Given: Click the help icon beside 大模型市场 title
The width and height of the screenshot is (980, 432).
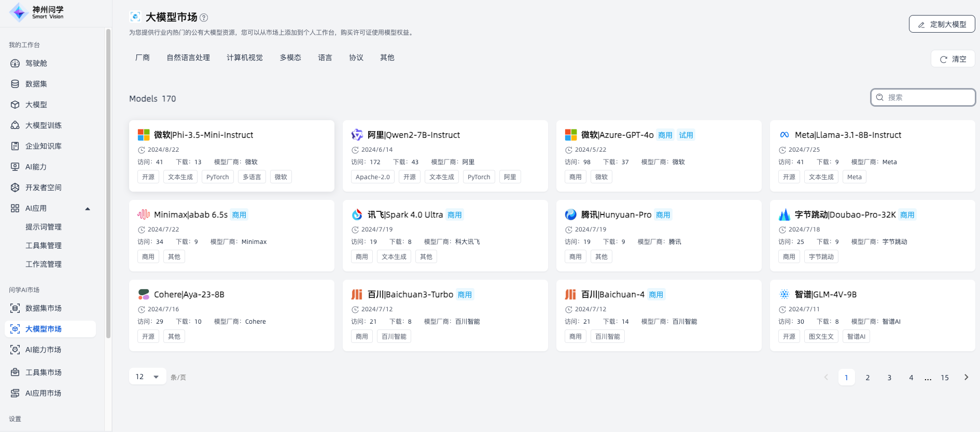Looking at the screenshot, I should click(204, 18).
